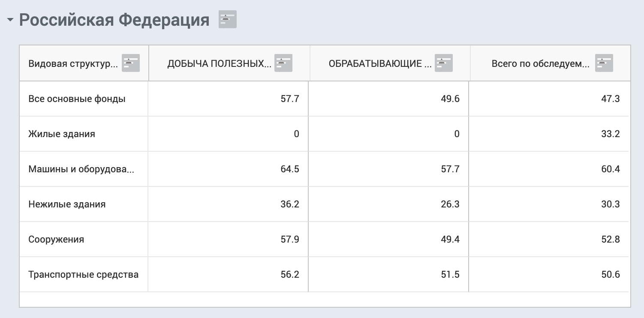
Task: Select the Сооружения row label
Action: [56, 240]
